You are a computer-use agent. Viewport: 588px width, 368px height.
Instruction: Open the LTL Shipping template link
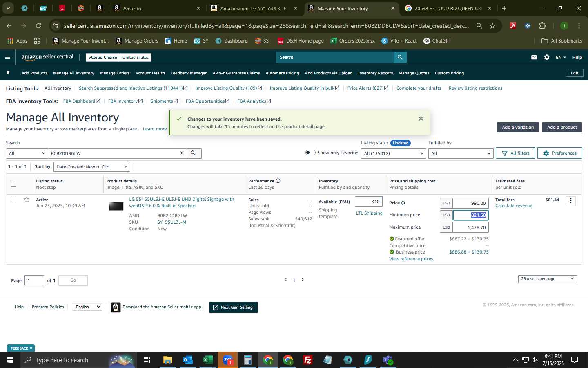[369, 213]
